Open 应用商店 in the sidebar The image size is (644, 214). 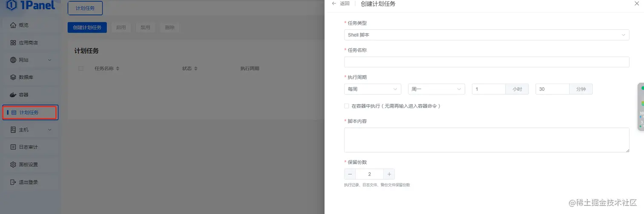(31, 43)
